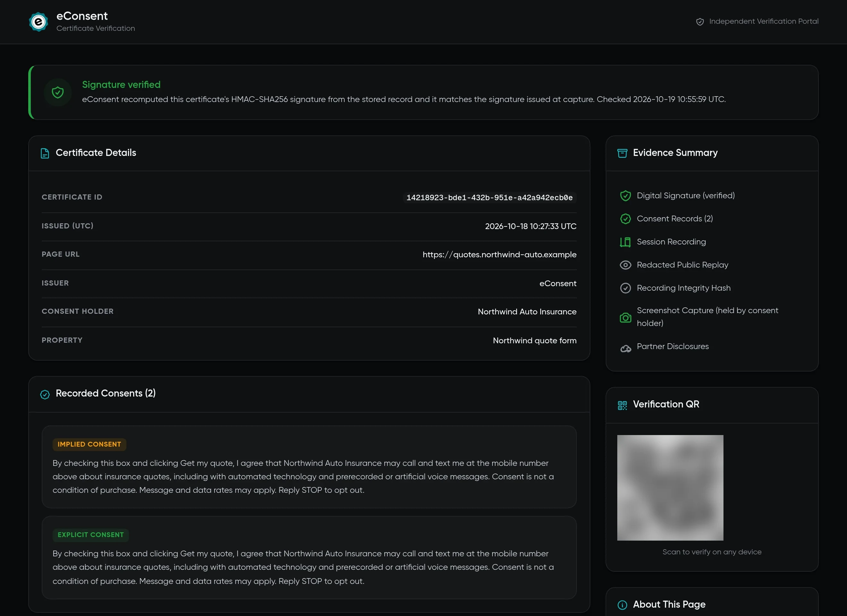
Task: Click the info icon beside About This Page
Action: pyautogui.click(x=622, y=605)
